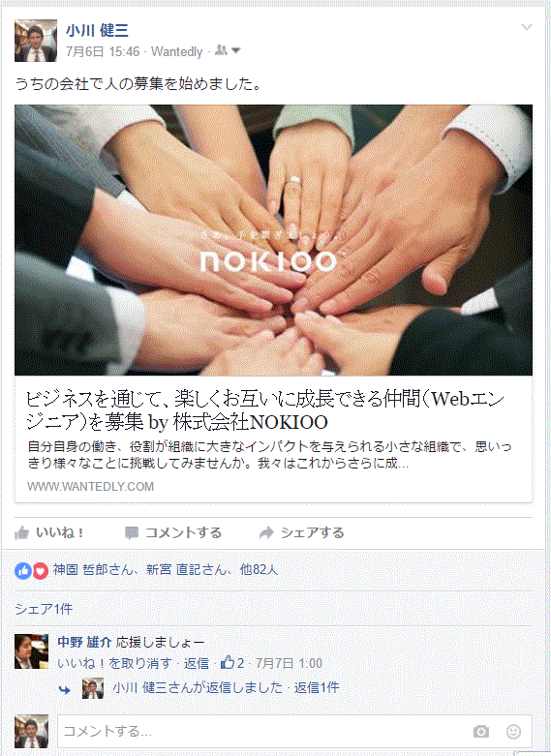Open the 他82人 likers list

coord(260,570)
